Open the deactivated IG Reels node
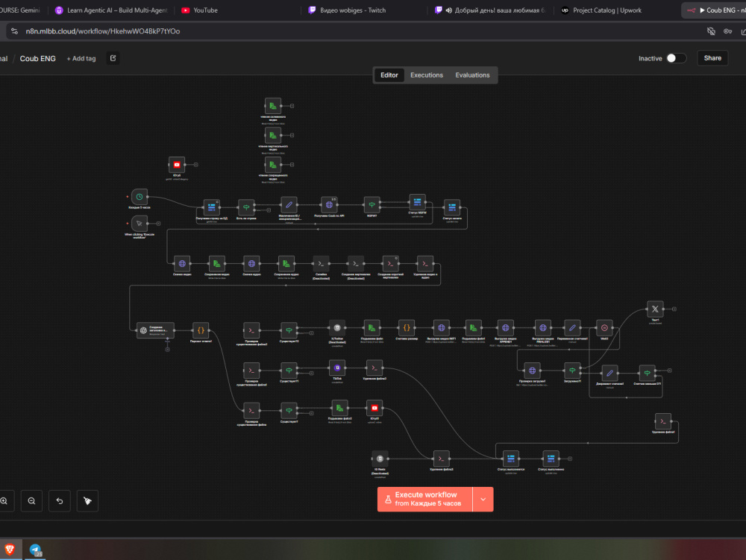Screen dimensions: 746x560 (x=380, y=459)
